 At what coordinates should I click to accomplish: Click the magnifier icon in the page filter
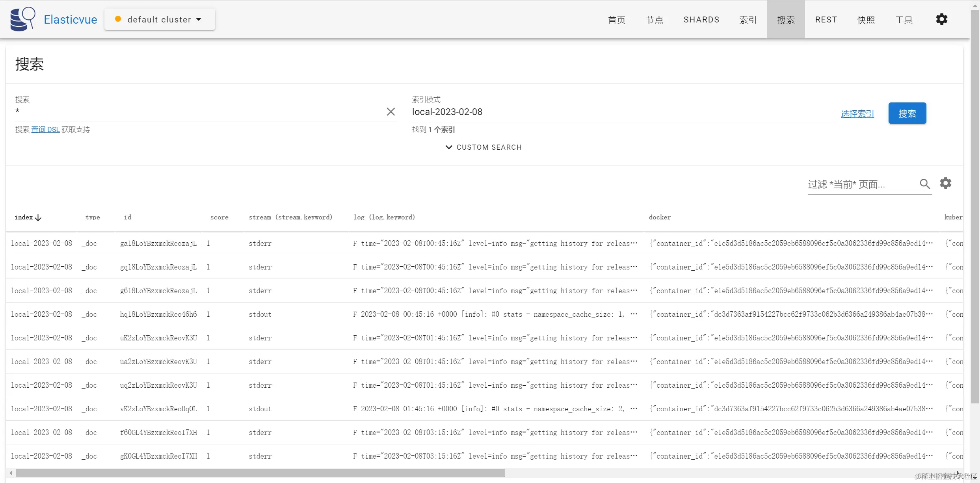click(x=924, y=184)
